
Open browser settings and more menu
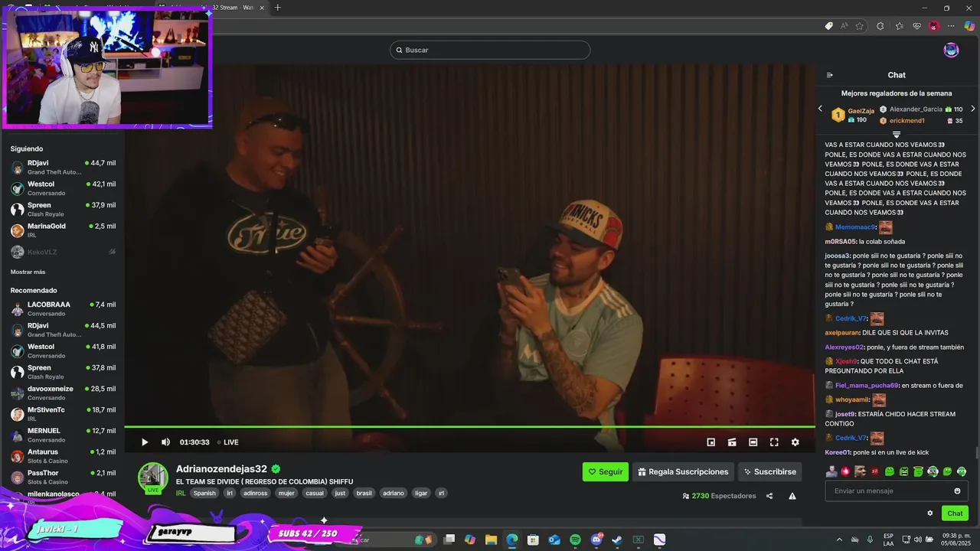point(952,26)
